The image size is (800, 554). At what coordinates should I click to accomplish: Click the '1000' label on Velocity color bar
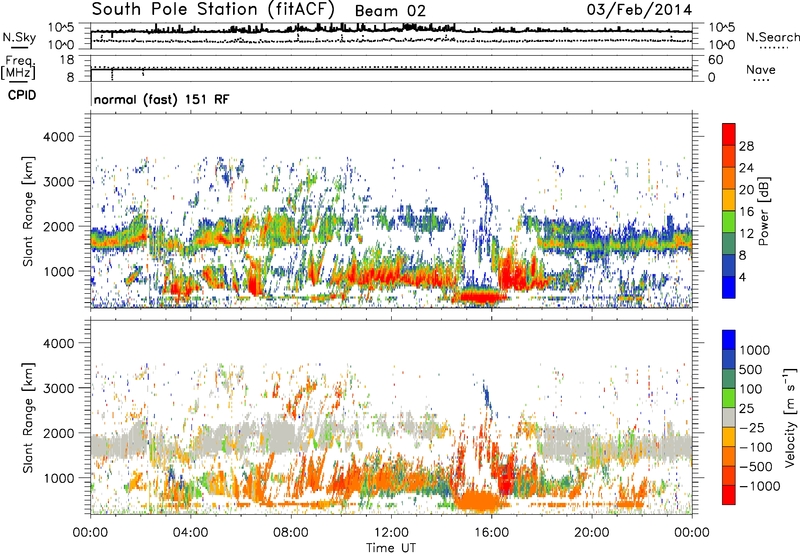coord(755,350)
